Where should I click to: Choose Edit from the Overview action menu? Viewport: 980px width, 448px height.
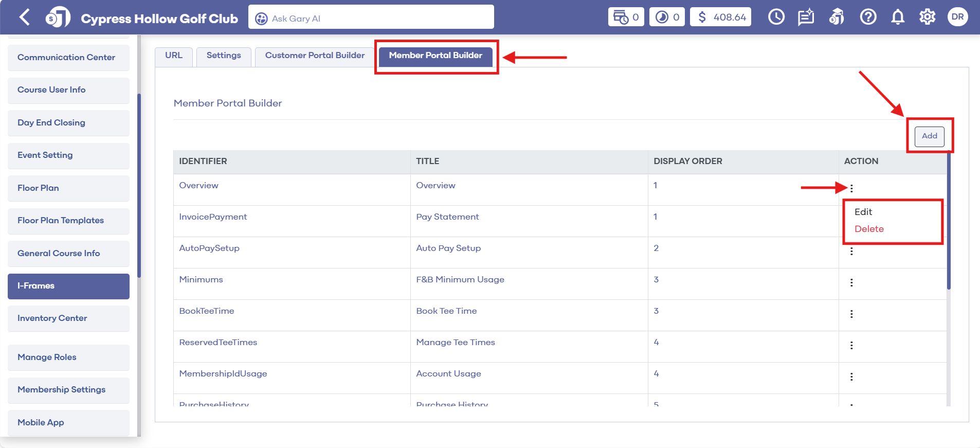point(863,212)
